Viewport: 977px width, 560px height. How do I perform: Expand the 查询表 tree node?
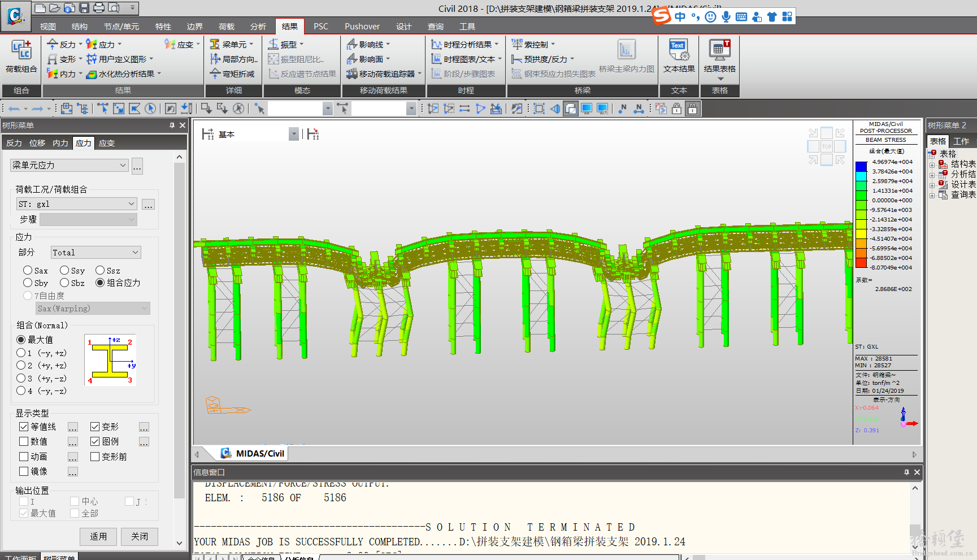point(932,196)
